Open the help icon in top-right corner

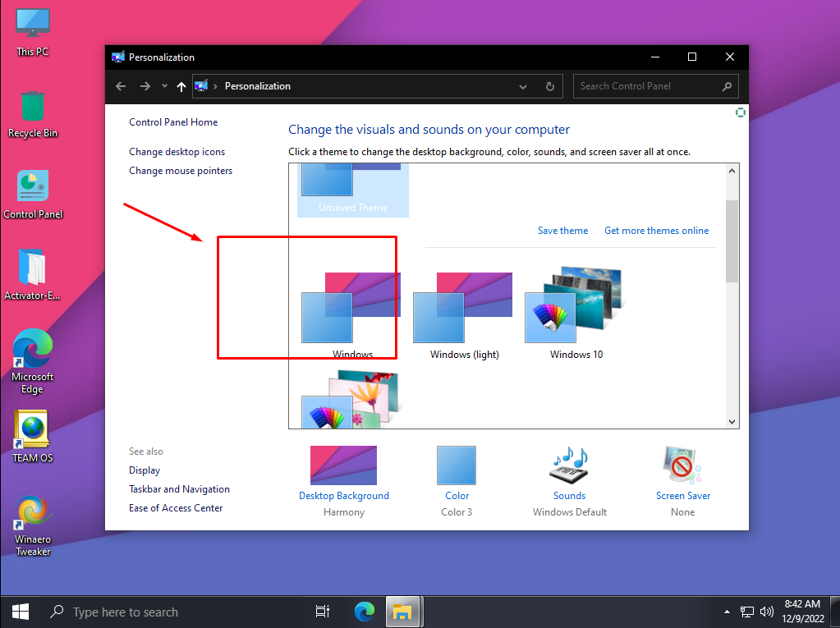tap(740, 112)
